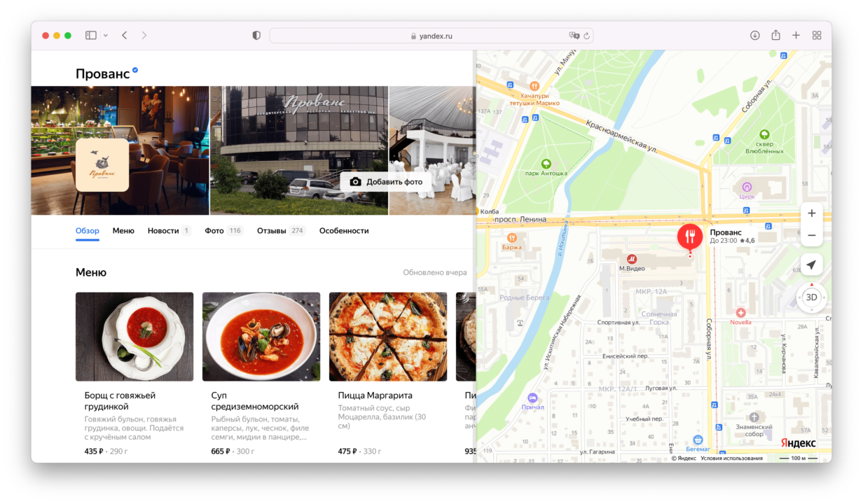The height and width of the screenshot is (504, 863).
Task: Go back using Safari back arrow
Action: pos(125,35)
